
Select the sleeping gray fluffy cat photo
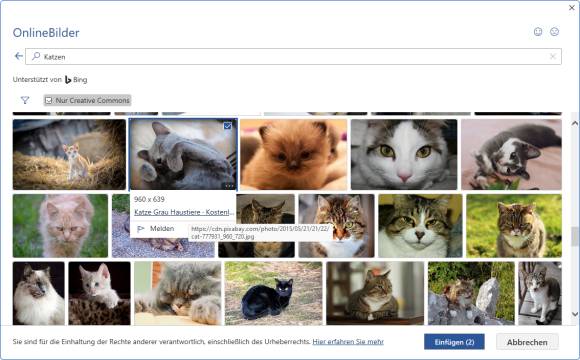click(x=178, y=293)
